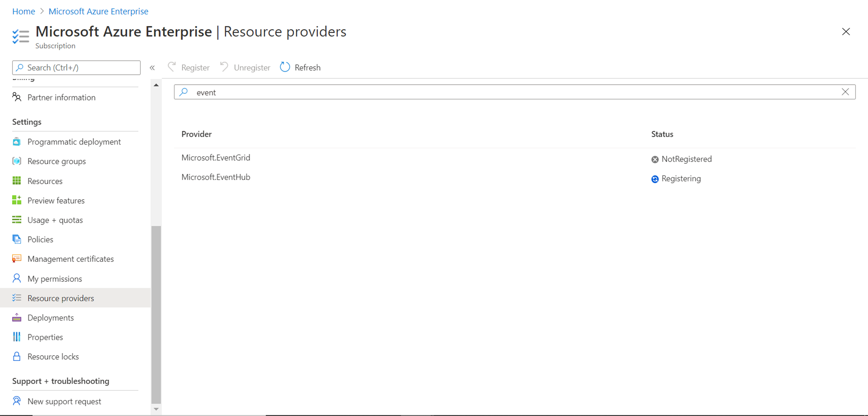
Task: Sort by the Status column header
Action: tap(662, 134)
